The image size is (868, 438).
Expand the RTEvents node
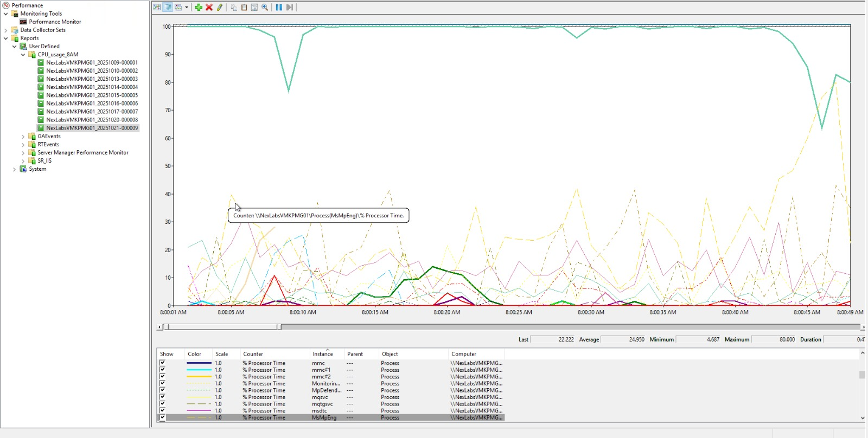(x=23, y=144)
